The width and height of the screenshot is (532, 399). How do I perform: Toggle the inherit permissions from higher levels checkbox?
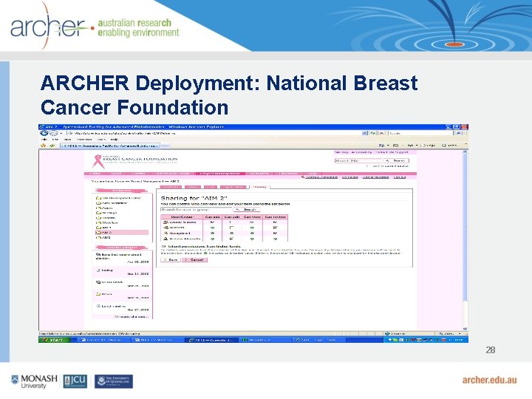pos(163,246)
